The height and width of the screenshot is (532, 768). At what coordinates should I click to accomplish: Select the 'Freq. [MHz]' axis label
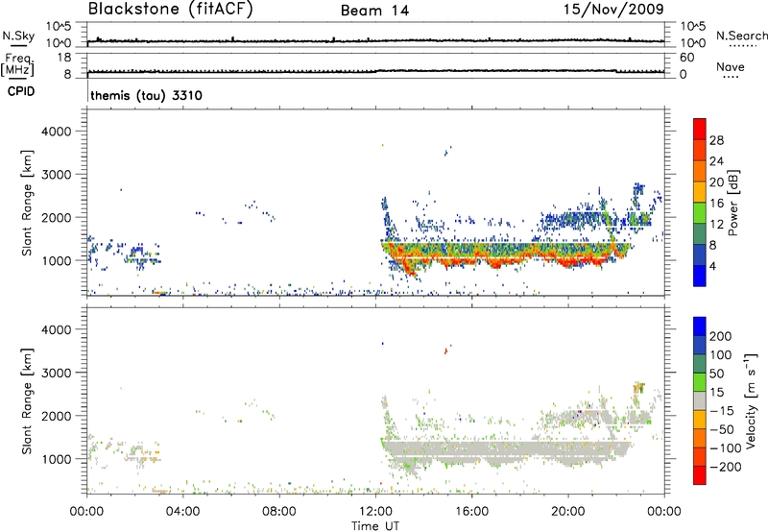pos(17,65)
